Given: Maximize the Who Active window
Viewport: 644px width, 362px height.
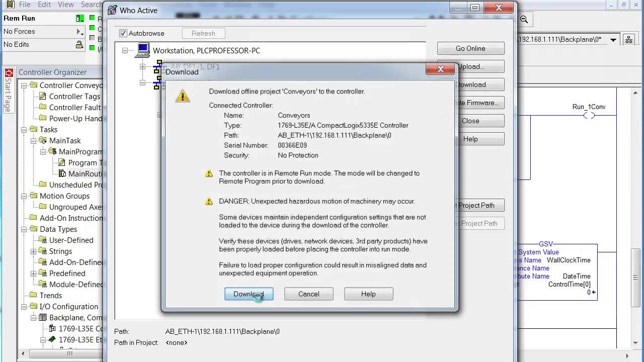Looking at the screenshot, I should tap(474, 8).
